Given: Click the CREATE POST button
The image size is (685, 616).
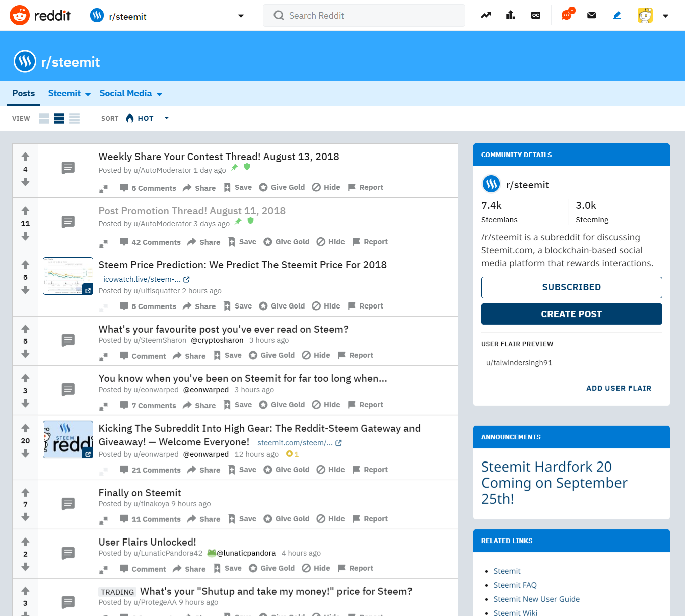Looking at the screenshot, I should click(572, 314).
